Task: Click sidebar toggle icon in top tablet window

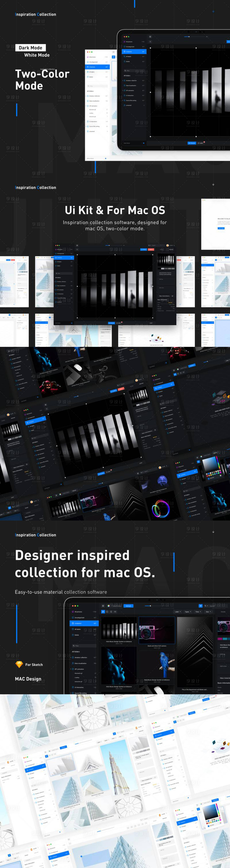Action: [x=150, y=37]
